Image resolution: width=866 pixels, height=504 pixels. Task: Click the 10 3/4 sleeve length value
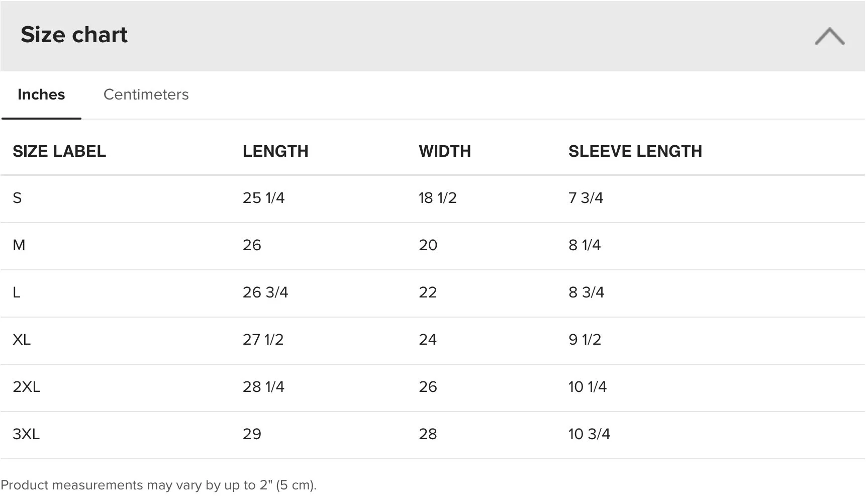589,434
